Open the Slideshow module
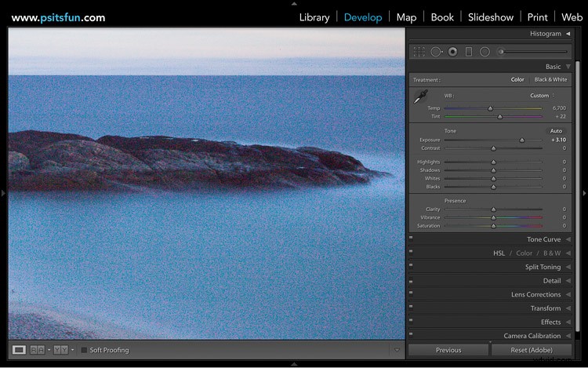The height and width of the screenshot is (368, 588). pos(491,17)
